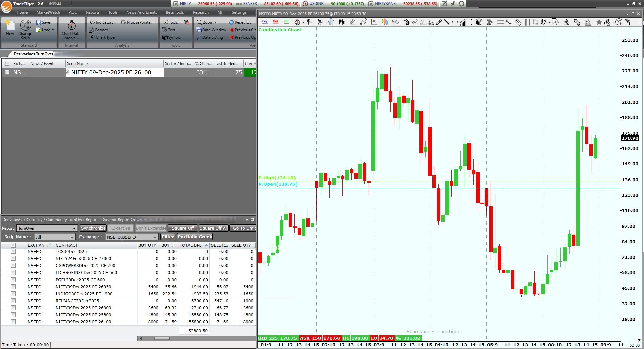The height and width of the screenshot is (349, 644).
Task: Toggle checkbox beside NS NIFTY 09-Dec-2025 scrip
Action: [7, 72]
